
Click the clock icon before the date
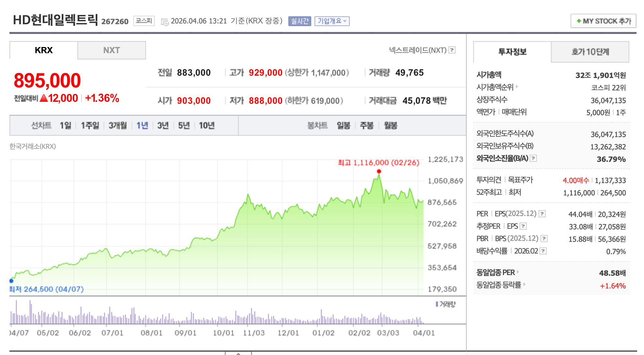[x=165, y=22]
